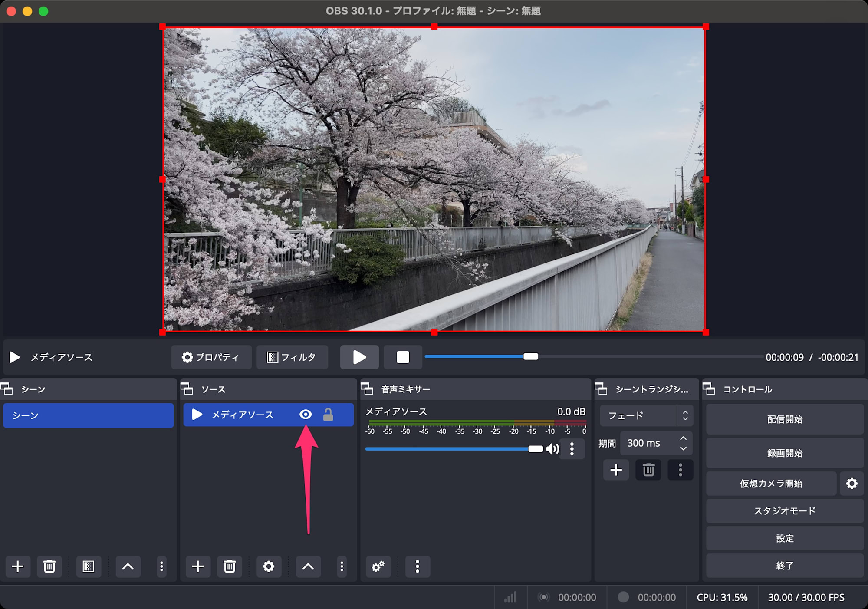Float the 音声ミキサー dock panel icon
The height and width of the screenshot is (609, 868).
tap(367, 389)
